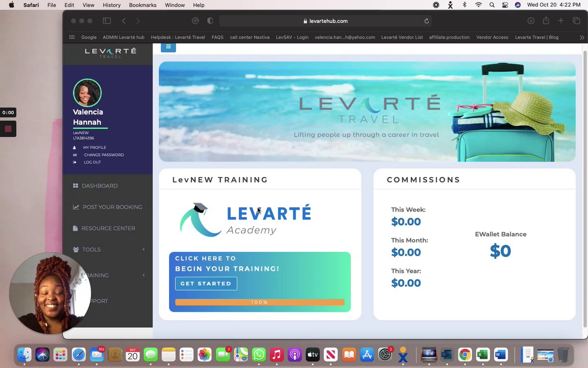Open the Bookmarks menu in menu bar
The image size is (588, 368).
142,5
